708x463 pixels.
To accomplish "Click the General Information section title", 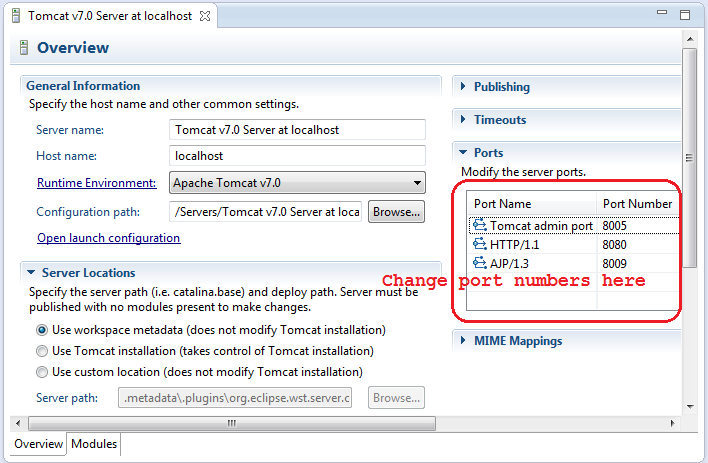I will pos(83,86).
